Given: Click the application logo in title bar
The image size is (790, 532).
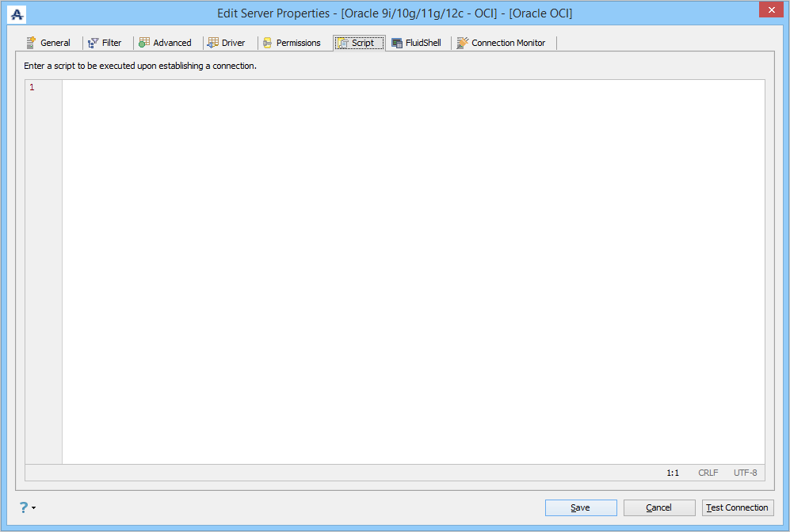Looking at the screenshot, I should tap(17, 14).
